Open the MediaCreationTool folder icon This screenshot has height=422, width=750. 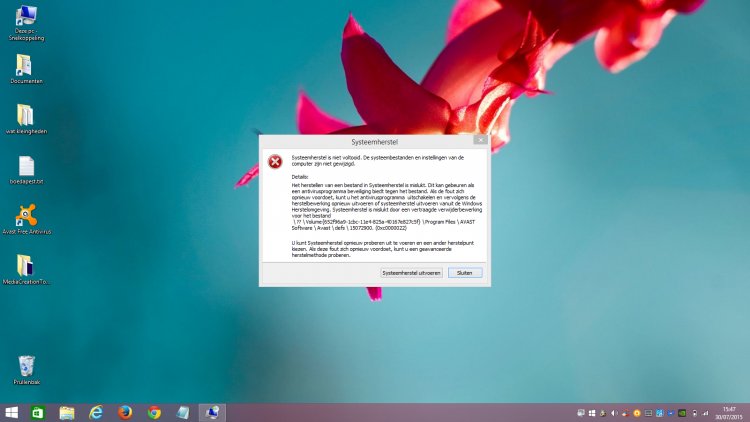point(26,269)
